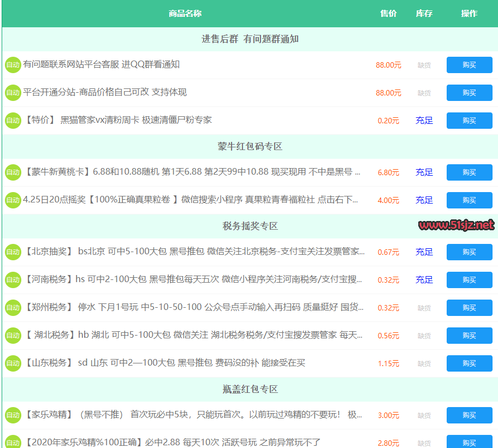Buy the 蒙牛新黄桃卡 item via 购买

pyautogui.click(x=469, y=172)
